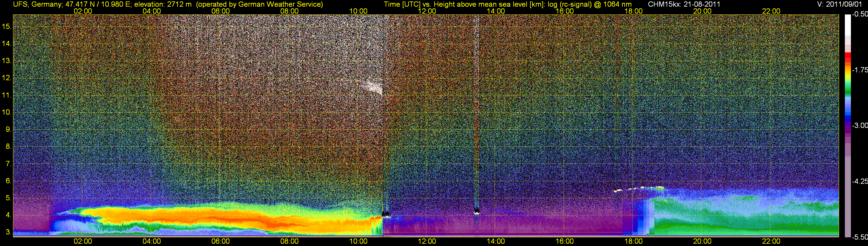
Task: Click the "-4.25" color scale value
Action: tap(860, 181)
